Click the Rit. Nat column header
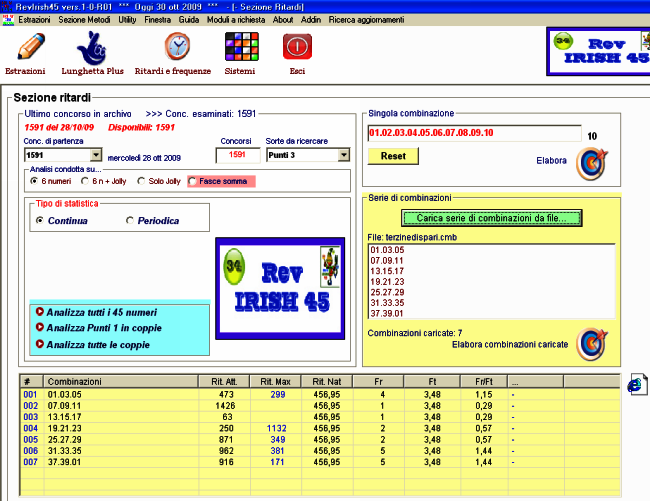This screenshot has width=650, height=501. [327, 382]
